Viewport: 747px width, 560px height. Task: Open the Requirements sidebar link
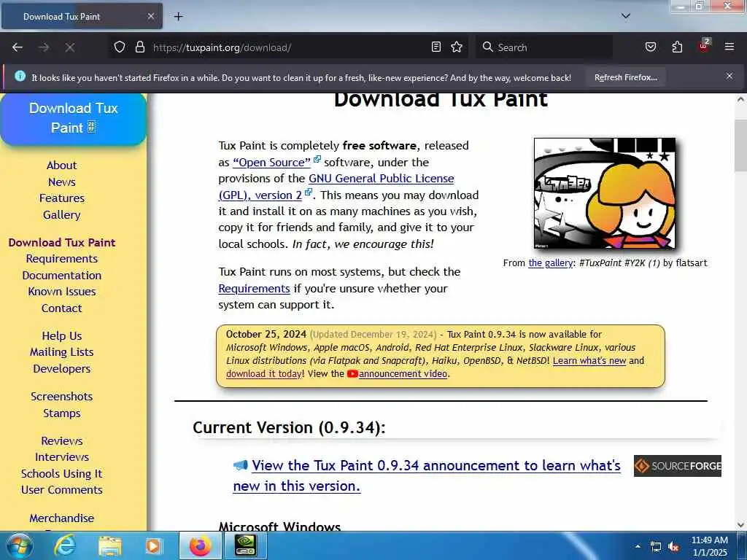click(61, 259)
